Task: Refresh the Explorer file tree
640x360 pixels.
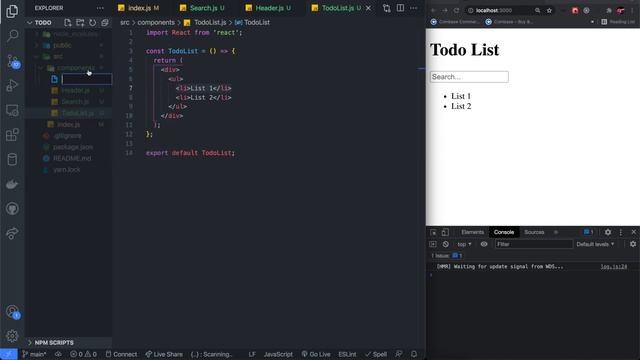Action: [x=93, y=22]
